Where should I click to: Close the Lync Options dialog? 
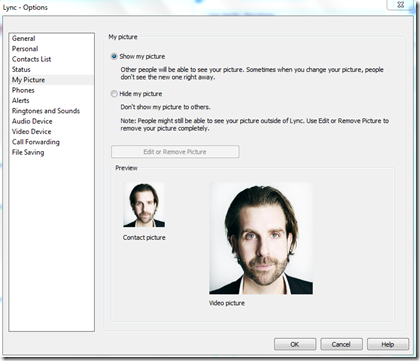(401, 5)
